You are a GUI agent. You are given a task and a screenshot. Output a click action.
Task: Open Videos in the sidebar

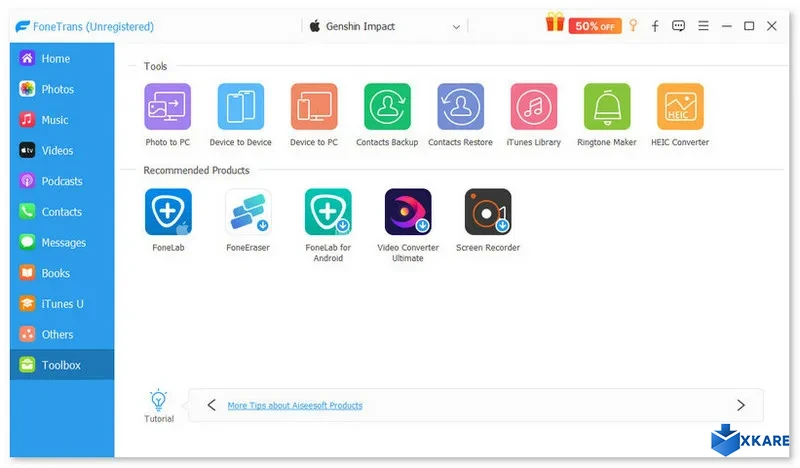(x=62, y=150)
